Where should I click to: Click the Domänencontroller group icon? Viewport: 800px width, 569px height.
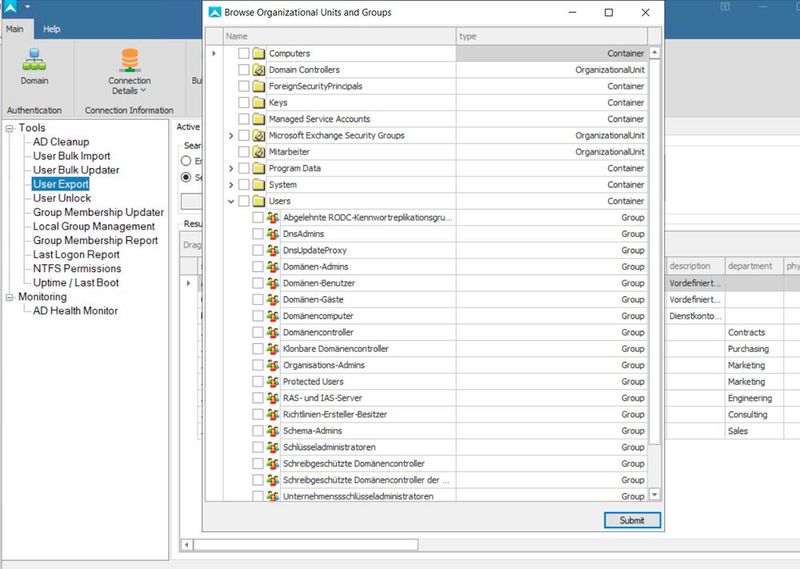coord(273,332)
